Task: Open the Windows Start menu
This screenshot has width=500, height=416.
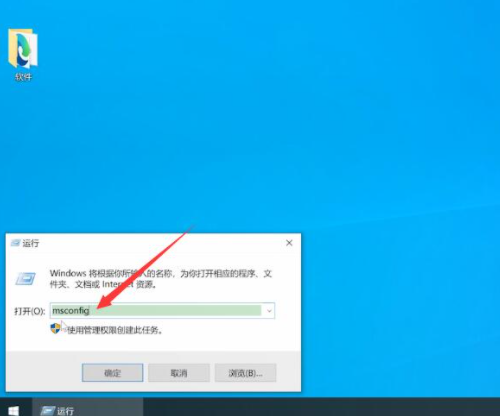Action: coord(13,410)
